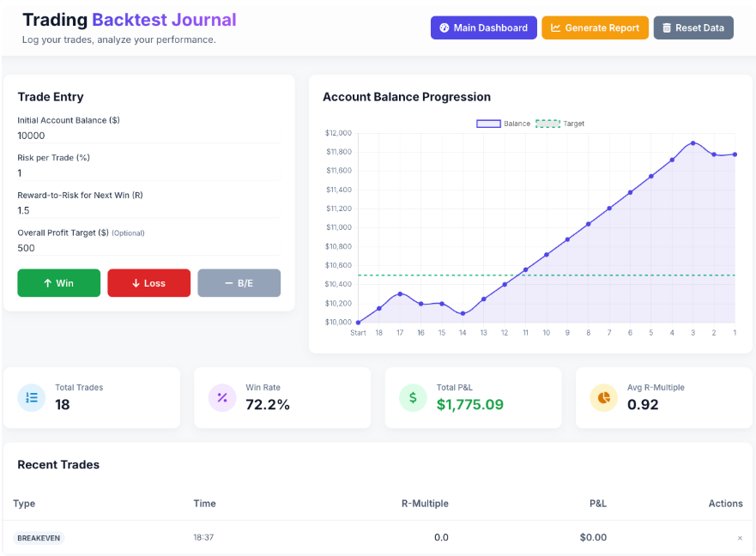Click the Avg R-Multiple pie chart icon
The image size is (756, 556).
[x=602, y=397]
